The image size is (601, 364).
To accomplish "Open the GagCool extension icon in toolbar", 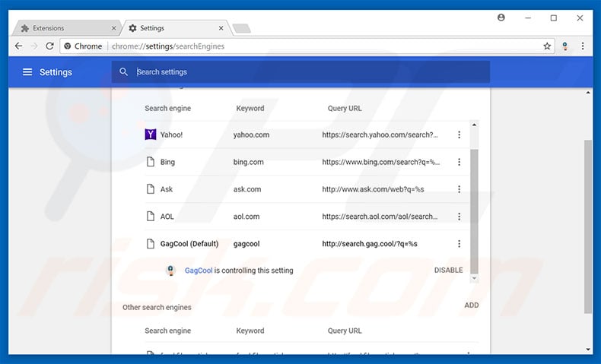I will 565,46.
